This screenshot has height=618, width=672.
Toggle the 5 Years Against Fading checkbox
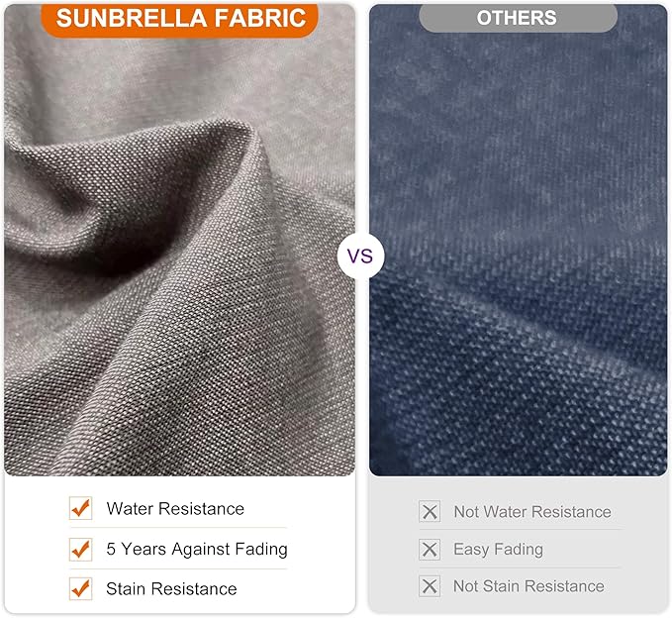coord(80,549)
